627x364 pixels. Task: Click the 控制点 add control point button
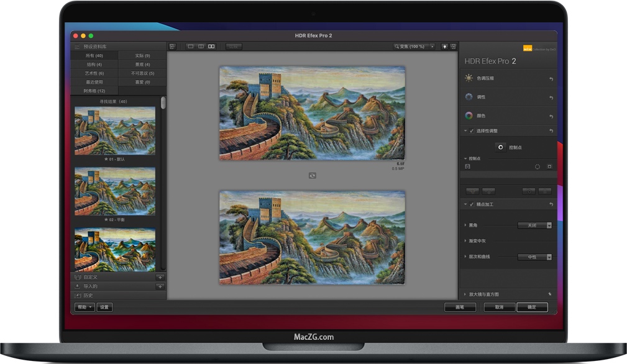[501, 147]
